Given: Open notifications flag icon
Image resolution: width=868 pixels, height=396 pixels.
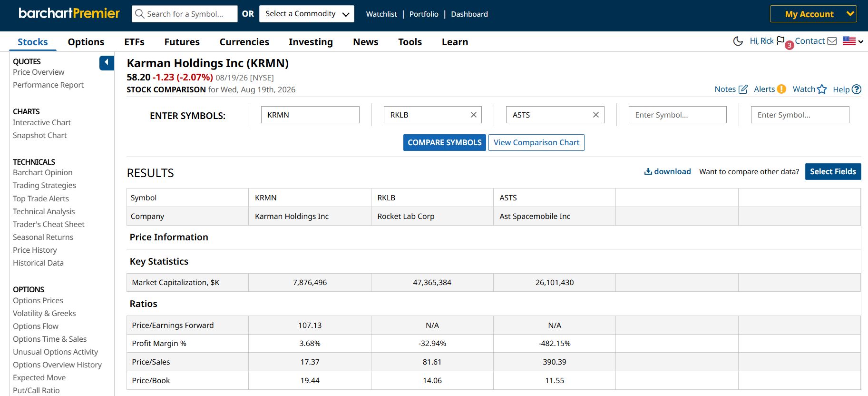Looking at the screenshot, I should click(780, 40).
